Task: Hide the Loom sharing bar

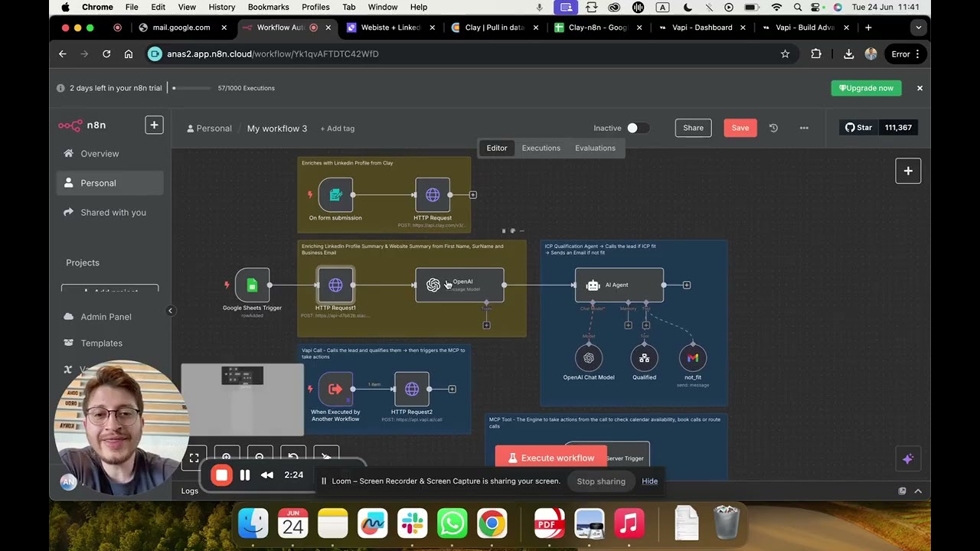Action: tap(649, 481)
